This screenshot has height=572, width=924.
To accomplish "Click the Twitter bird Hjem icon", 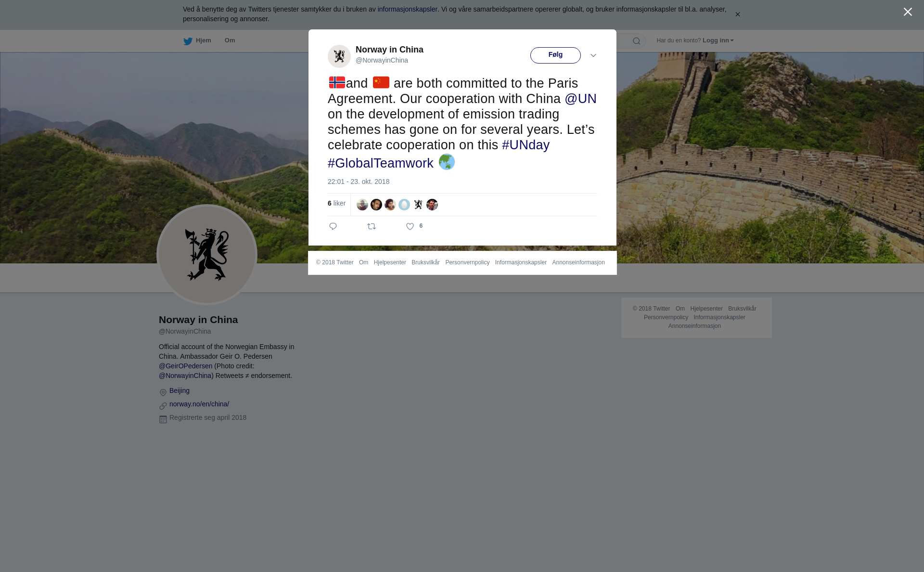I will coord(188,41).
